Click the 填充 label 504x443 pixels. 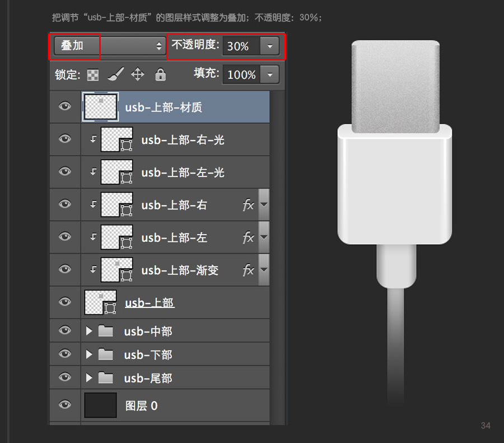coord(207,73)
